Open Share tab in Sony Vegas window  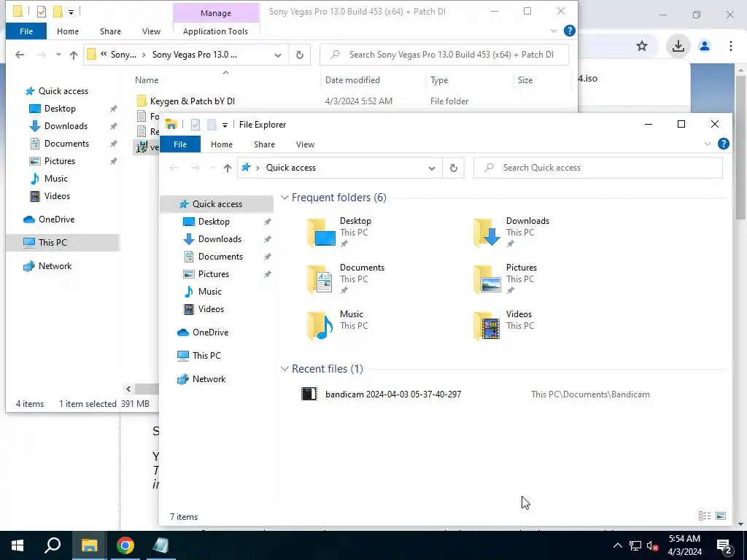(111, 31)
